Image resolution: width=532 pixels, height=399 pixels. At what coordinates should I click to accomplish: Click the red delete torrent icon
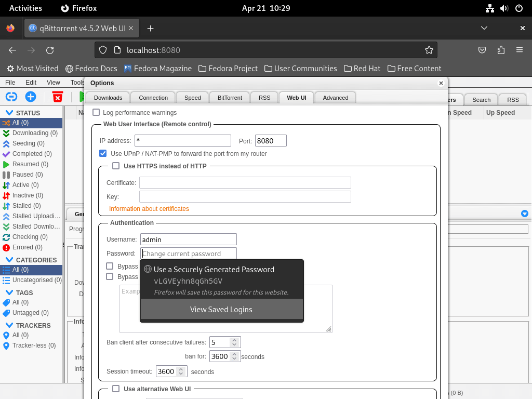[x=57, y=97]
